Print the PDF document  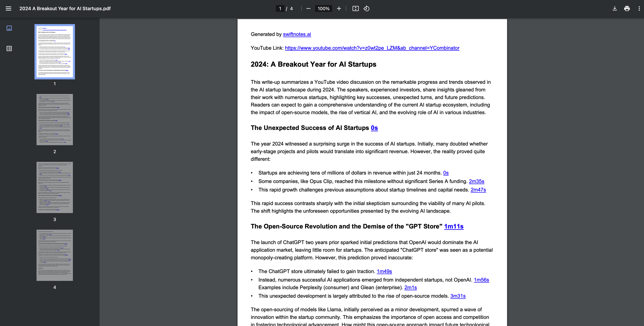(x=627, y=8)
